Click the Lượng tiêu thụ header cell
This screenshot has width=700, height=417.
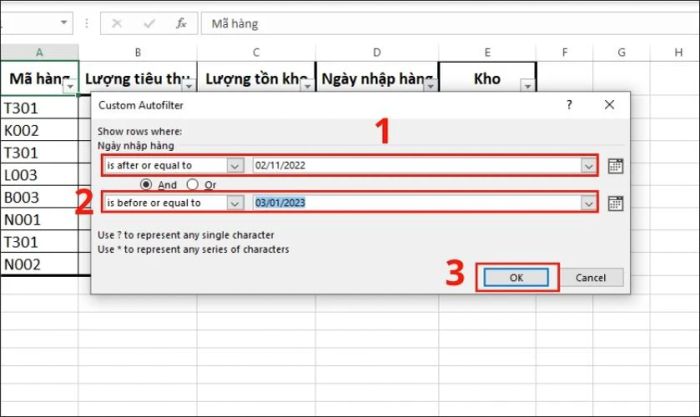[138, 77]
